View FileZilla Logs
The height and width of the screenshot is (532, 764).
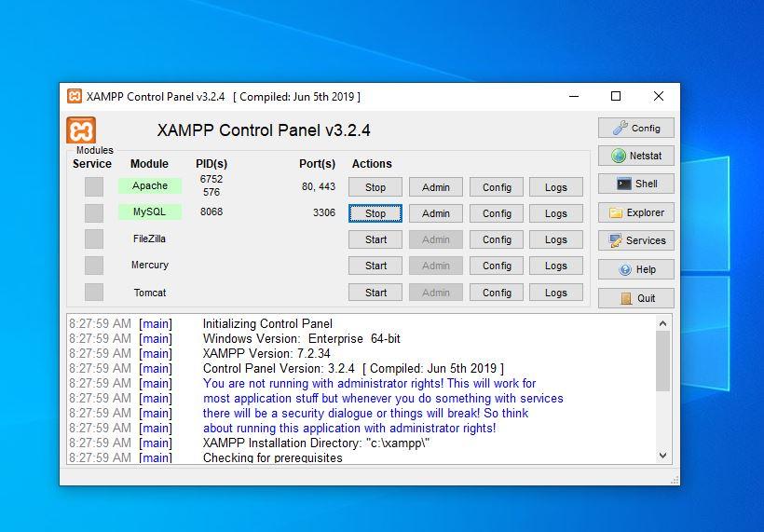pos(556,239)
